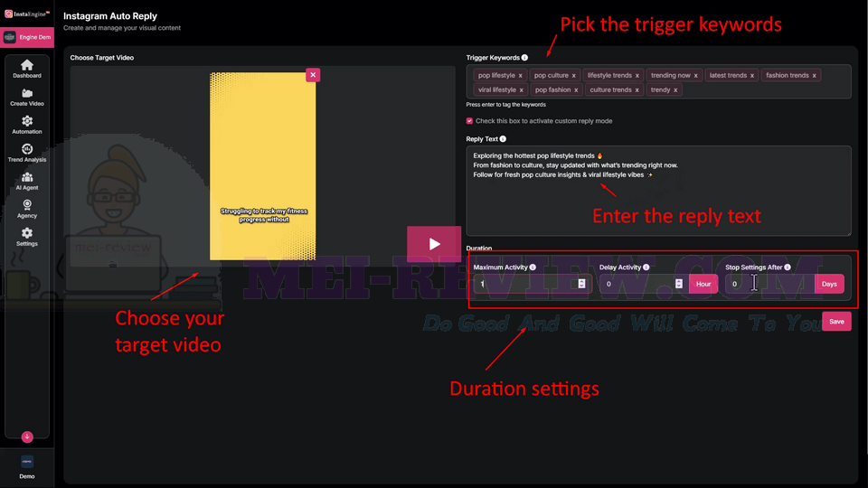868x488 pixels.
Task: Remove the 'pop culture' keyword tag
Action: (x=573, y=76)
